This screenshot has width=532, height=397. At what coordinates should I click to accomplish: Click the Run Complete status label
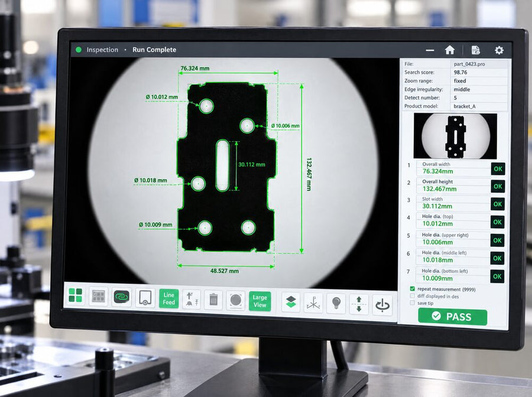point(154,50)
